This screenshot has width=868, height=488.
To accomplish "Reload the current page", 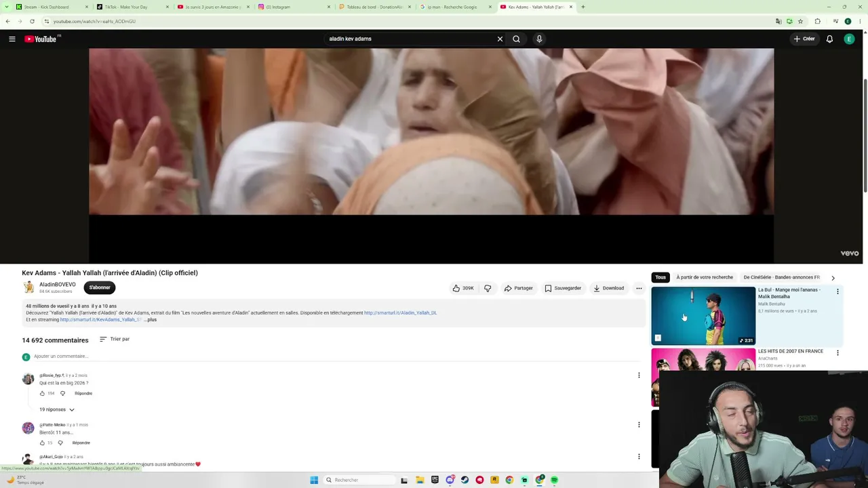I will point(32,21).
